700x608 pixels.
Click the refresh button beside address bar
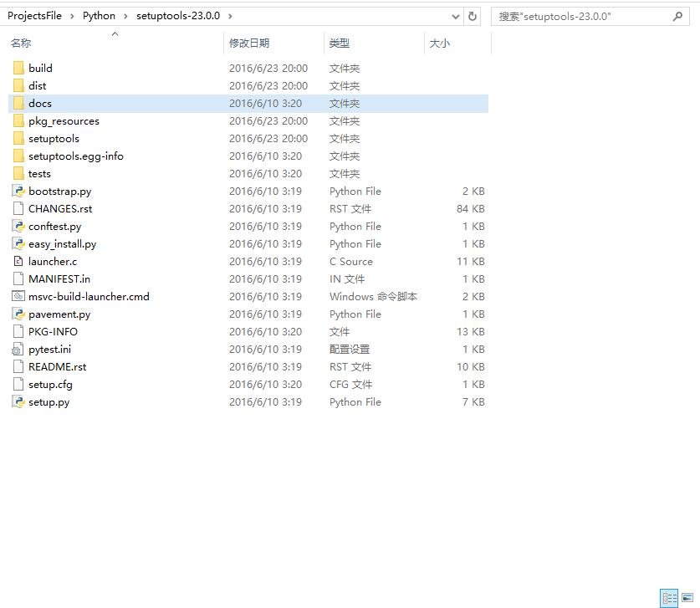[473, 17]
